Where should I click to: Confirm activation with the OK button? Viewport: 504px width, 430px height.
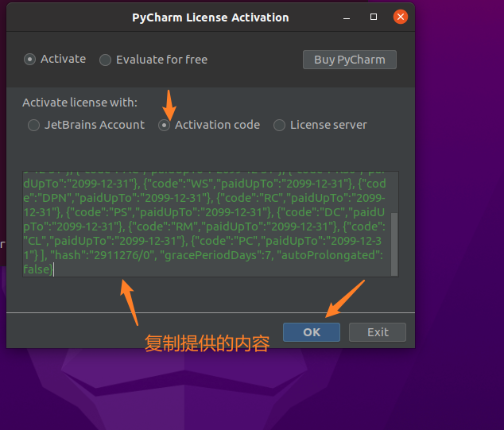tap(312, 332)
